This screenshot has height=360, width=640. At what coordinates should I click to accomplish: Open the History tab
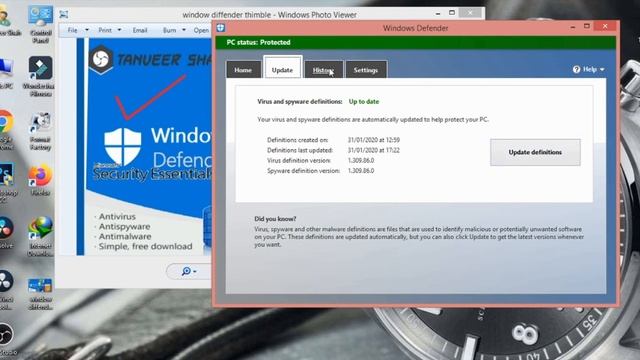323,70
